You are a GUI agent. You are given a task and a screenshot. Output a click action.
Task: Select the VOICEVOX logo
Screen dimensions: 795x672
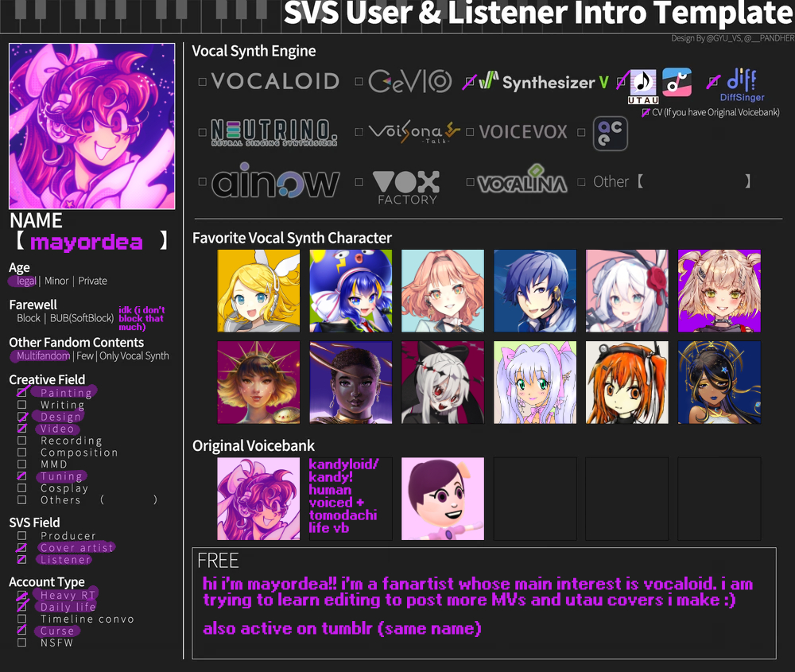523,132
